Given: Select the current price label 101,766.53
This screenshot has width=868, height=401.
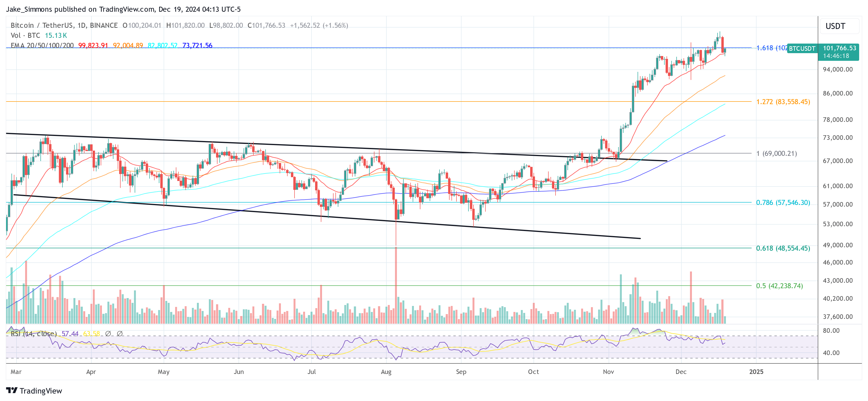Looking at the screenshot, I should (x=839, y=48).
